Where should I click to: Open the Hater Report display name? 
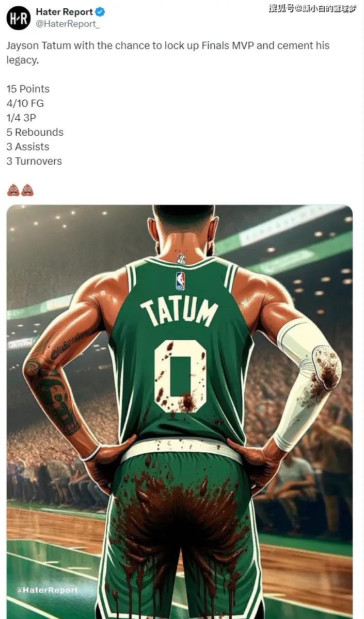tap(65, 12)
